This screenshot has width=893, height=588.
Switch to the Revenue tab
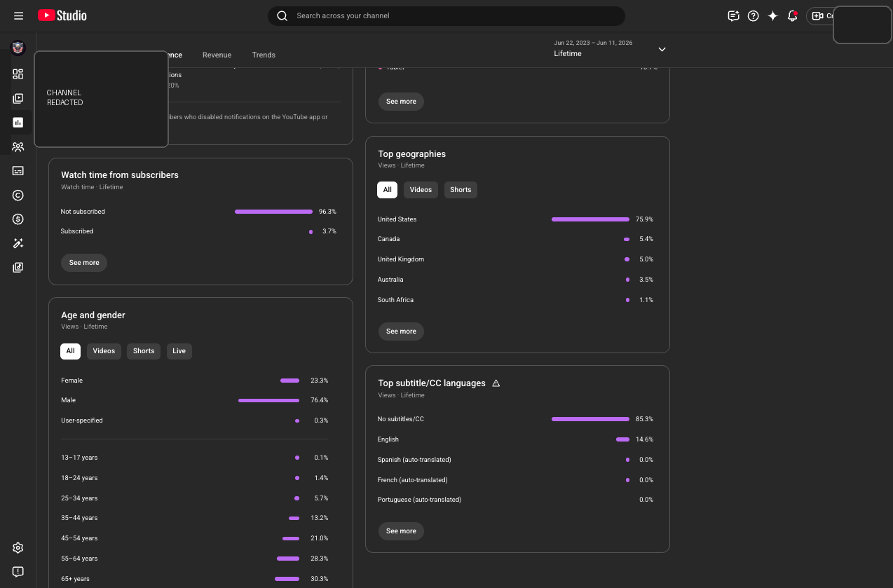(x=217, y=55)
